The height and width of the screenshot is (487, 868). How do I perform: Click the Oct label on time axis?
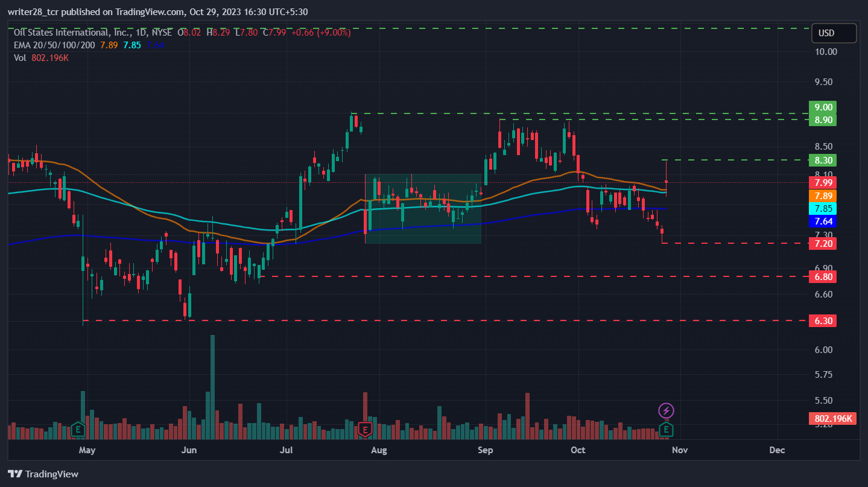[578, 450]
